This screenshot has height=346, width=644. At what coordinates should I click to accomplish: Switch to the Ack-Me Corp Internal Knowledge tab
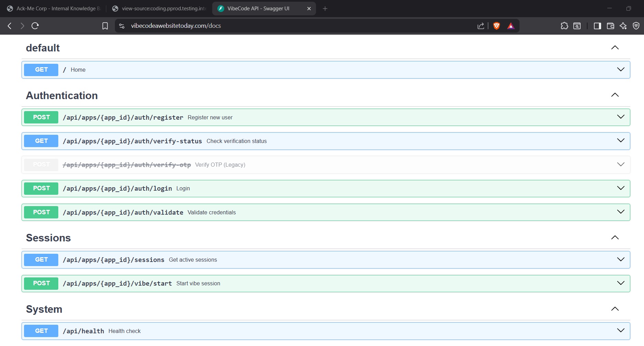click(55, 9)
